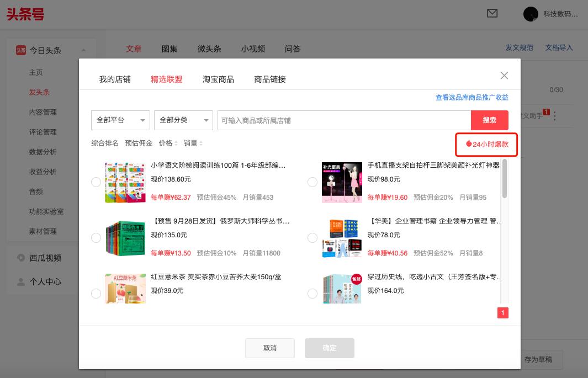
Task: Click the three-dot icon near 头条文助手
Action: [x=554, y=116]
